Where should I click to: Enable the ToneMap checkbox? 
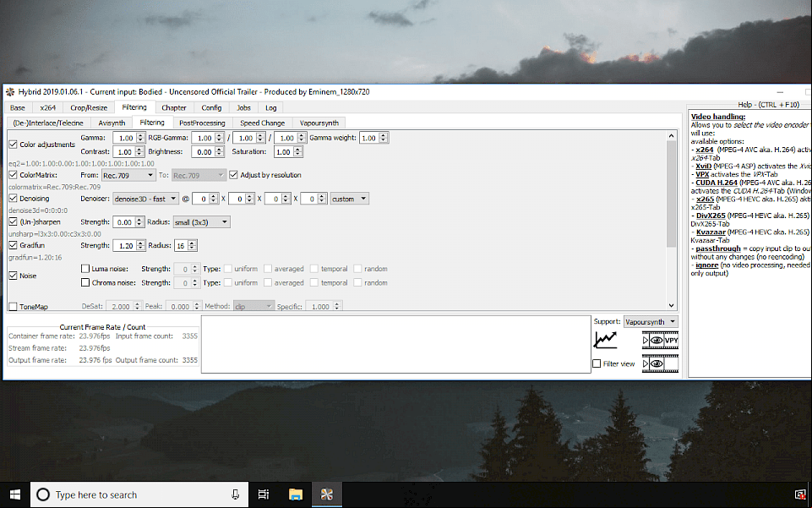click(13, 307)
